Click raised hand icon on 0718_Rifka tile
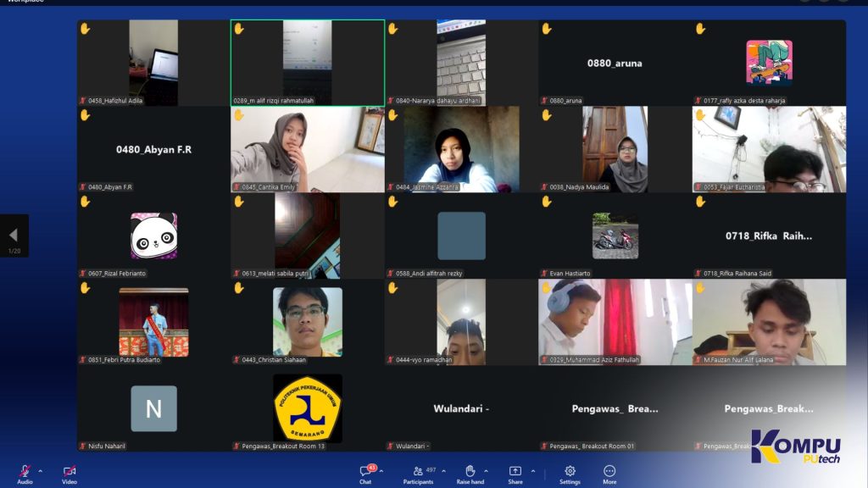Viewport: 868px width, 488px height. 701,202
